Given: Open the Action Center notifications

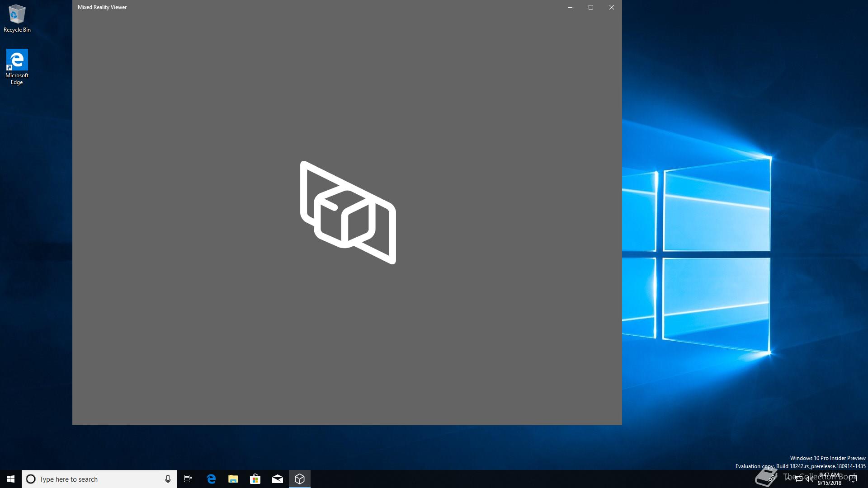Looking at the screenshot, I should 853,479.
